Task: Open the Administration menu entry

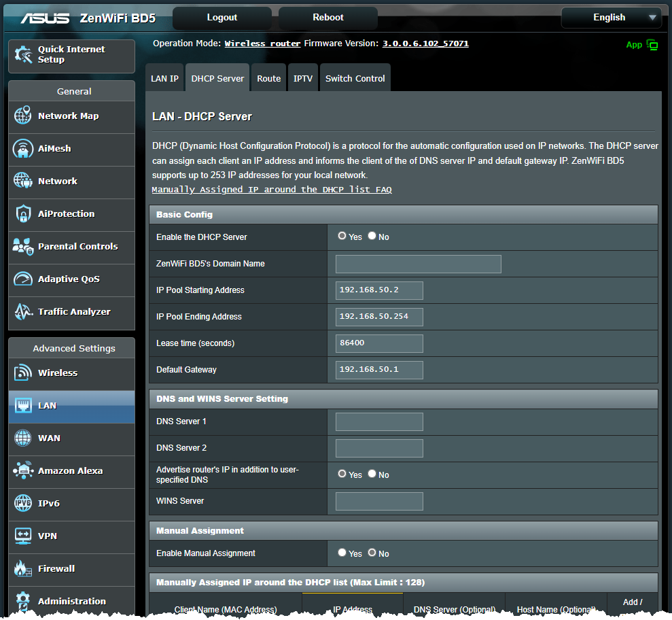Action: coord(71,601)
